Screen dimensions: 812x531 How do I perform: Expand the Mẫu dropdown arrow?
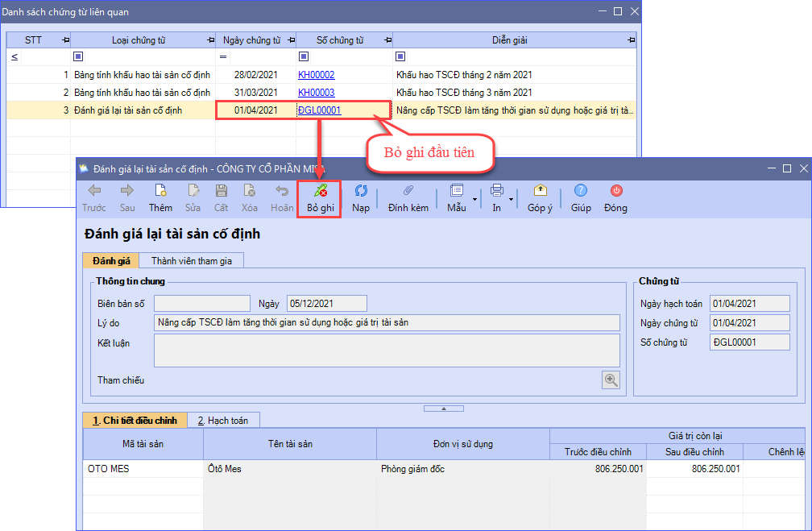[x=474, y=198]
